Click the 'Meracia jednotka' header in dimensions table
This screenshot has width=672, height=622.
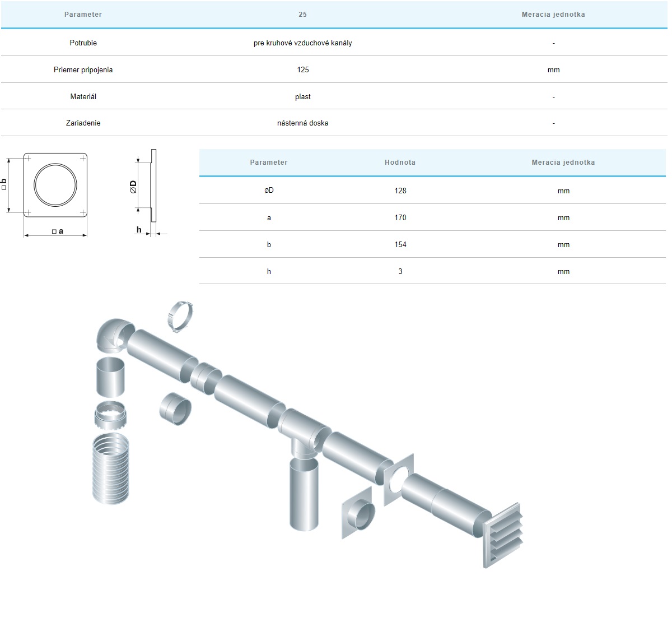click(x=563, y=163)
